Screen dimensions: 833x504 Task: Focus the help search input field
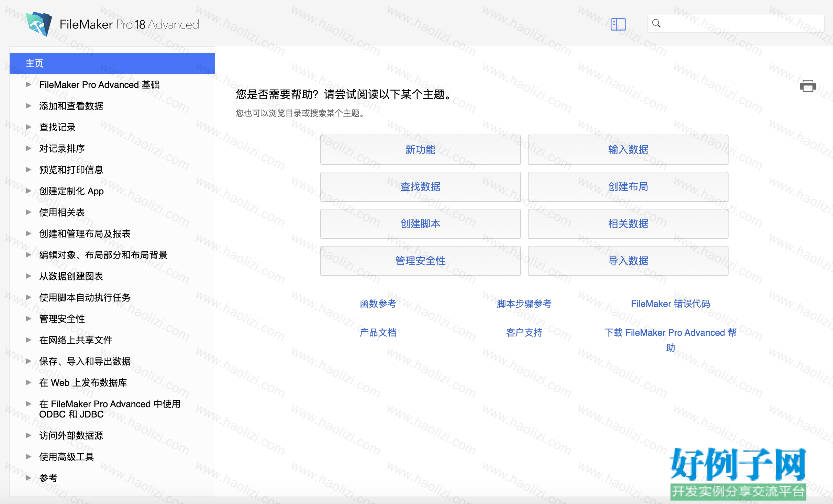tap(736, 23)
